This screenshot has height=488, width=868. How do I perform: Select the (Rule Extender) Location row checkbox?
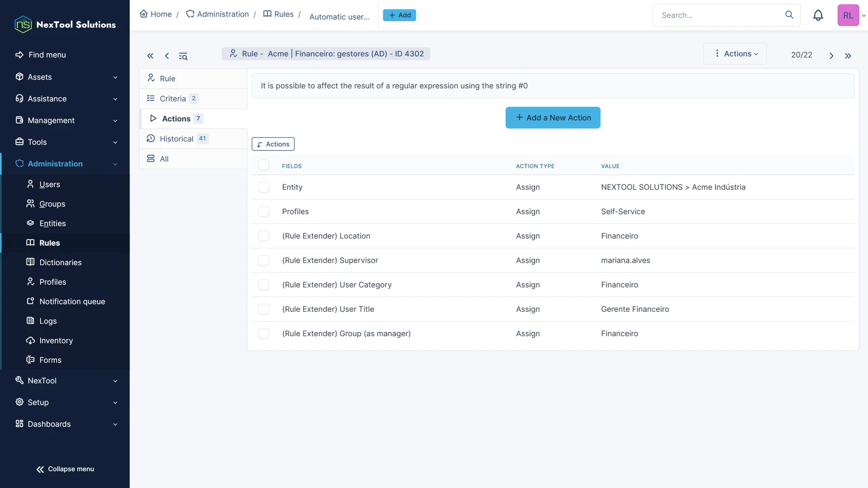tap(264, 236)
